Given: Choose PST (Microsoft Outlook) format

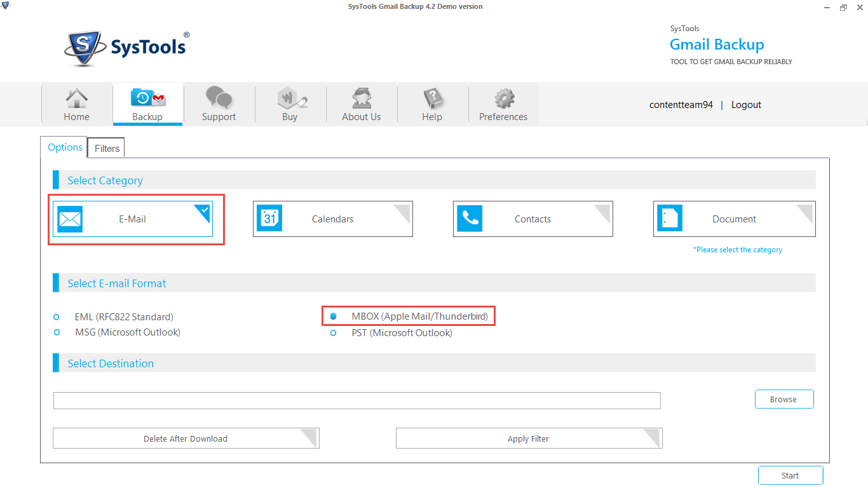Looking at the screenshot, I should pyautogui.click(x=391, y=333).
